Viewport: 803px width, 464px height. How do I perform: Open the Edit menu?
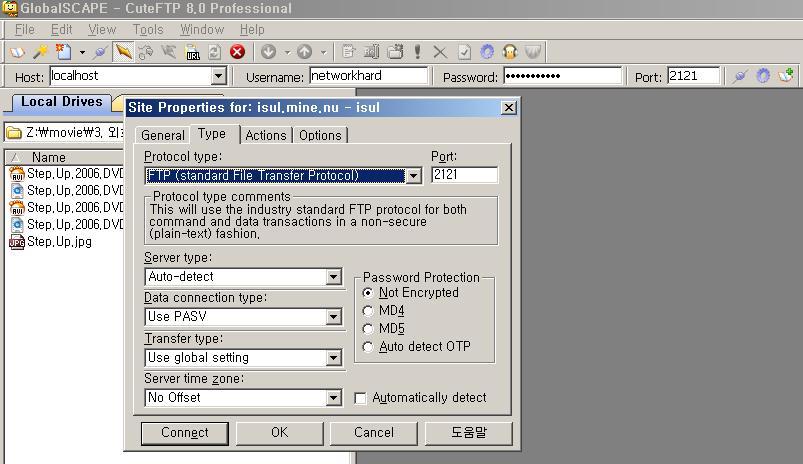point(61,30)
